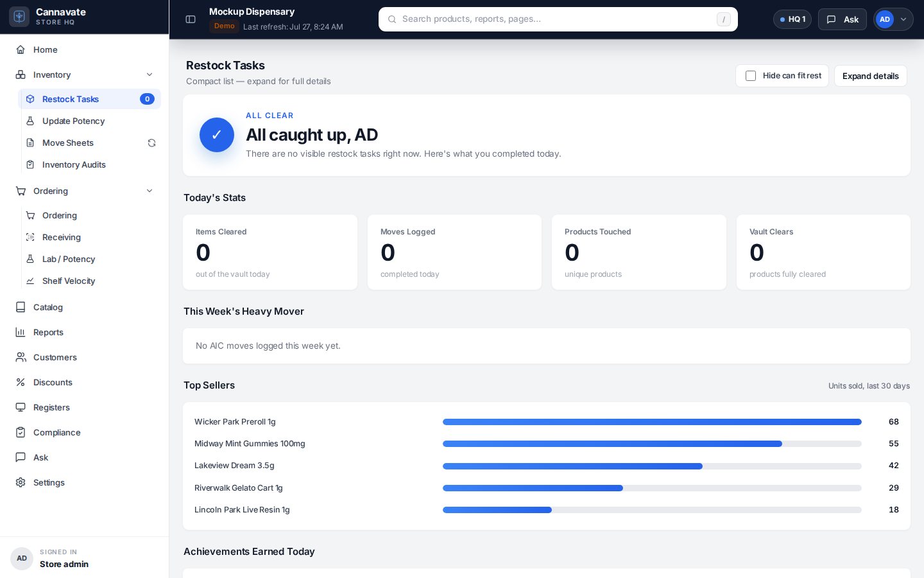This screenshot has height=578, width=924.
Task: Click the Discounts percent icon
Action: pyautogui.click(x=21, y=382)
